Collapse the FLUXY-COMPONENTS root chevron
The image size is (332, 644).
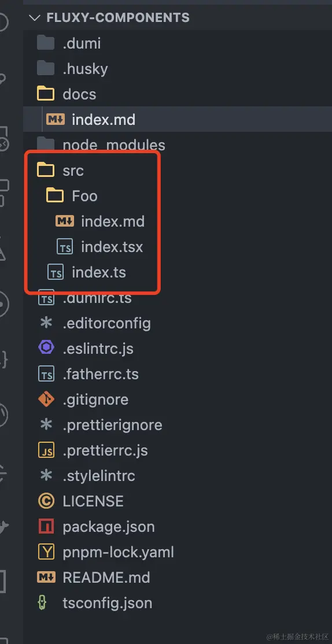coord(35,18)
